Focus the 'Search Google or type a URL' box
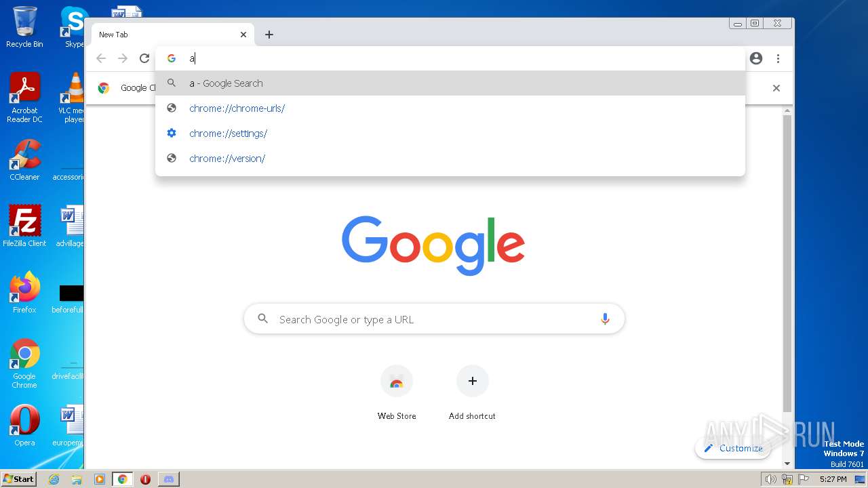The width and height of the screenshot is (868, 488). click(x=434, y=319)
